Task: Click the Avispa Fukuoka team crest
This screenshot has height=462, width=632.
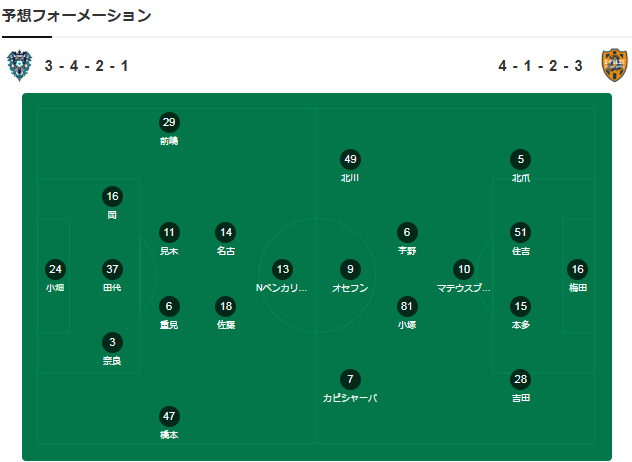Action: [20, 66]
